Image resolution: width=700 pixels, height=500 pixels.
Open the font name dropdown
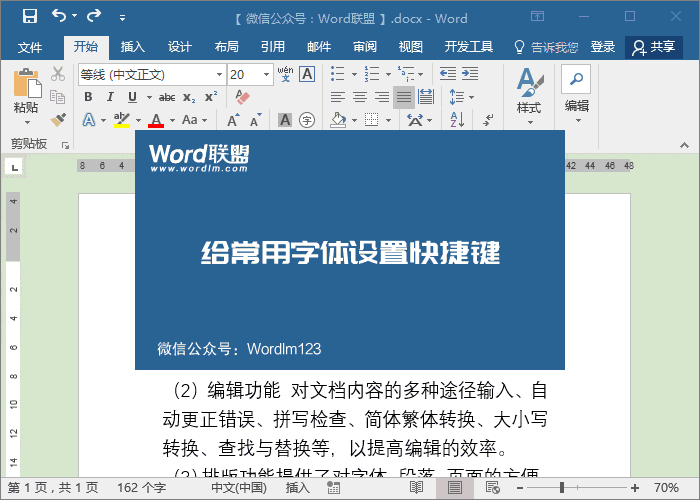pos(220,75)
